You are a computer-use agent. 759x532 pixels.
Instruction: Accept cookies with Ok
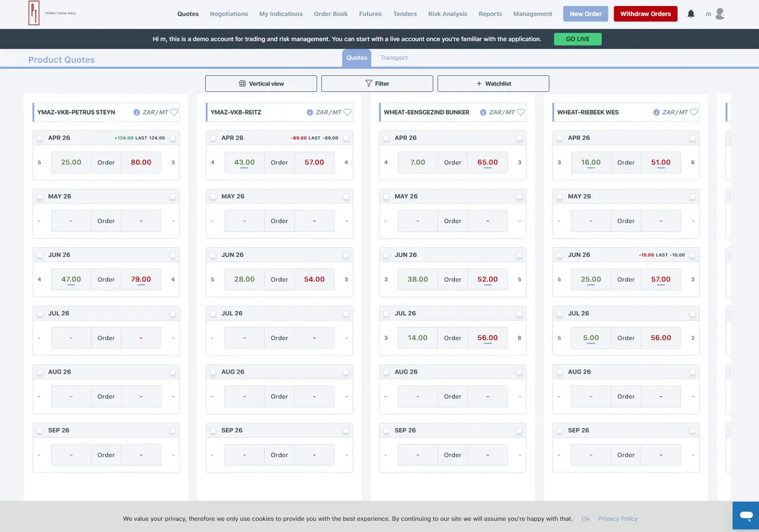click(x=585, y=518)
